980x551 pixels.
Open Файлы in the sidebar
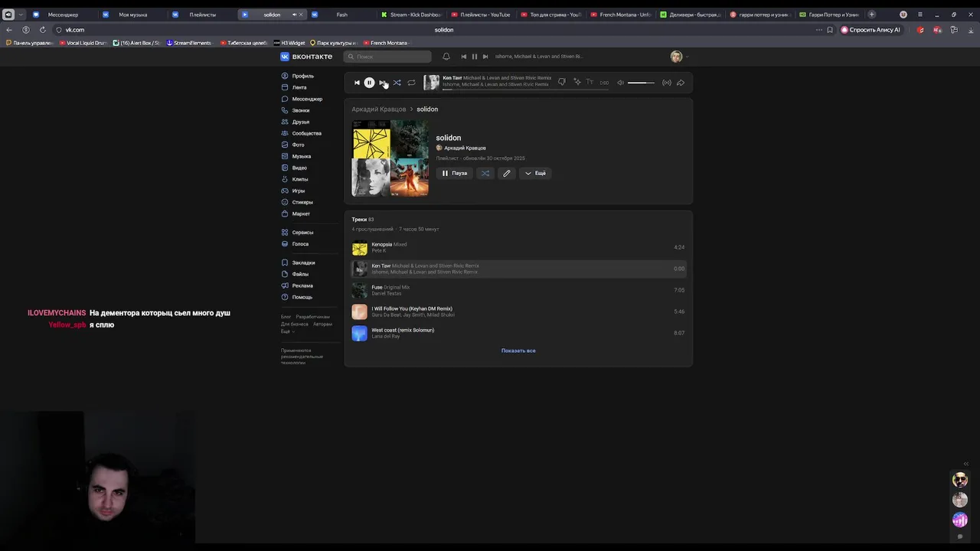pos(300,274)
